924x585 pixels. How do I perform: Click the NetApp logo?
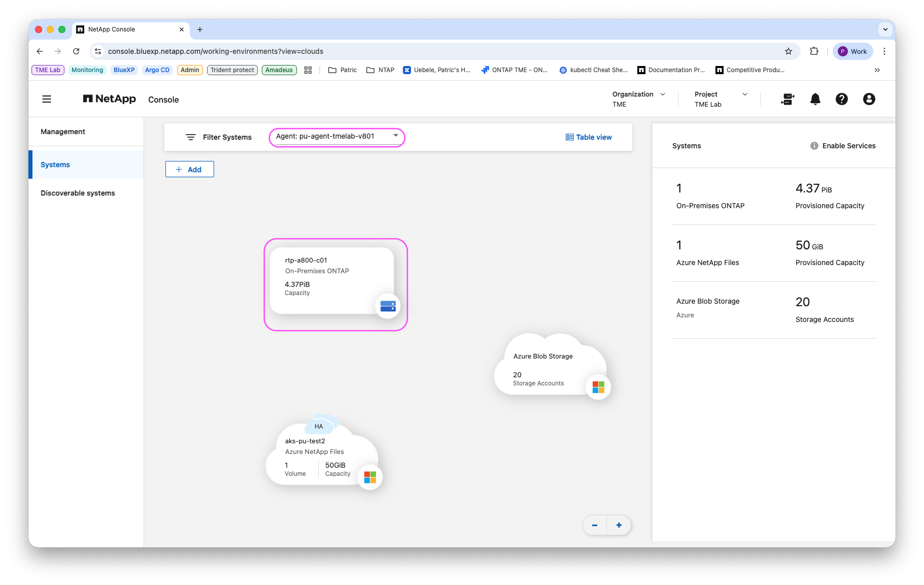[x=110, y=99]
